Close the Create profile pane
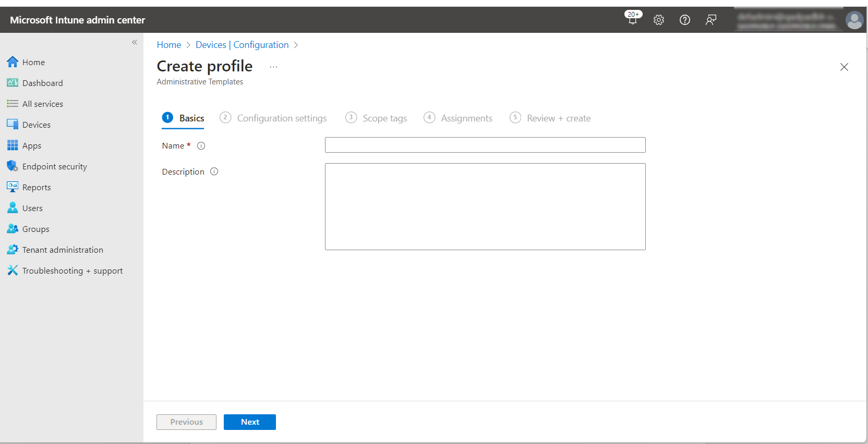 point(844,67)
